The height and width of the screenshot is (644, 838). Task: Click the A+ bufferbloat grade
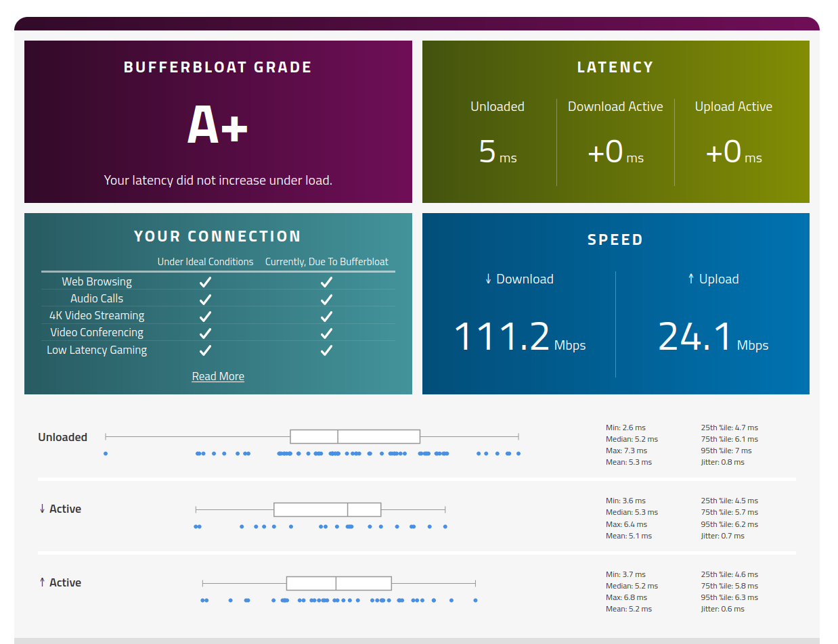(218, 126)
